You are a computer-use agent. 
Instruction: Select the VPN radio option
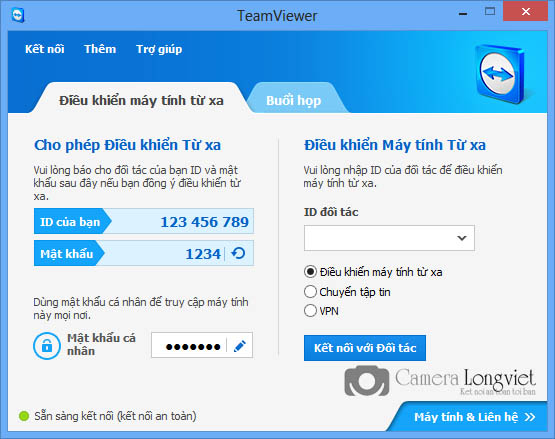pos(310,310)
